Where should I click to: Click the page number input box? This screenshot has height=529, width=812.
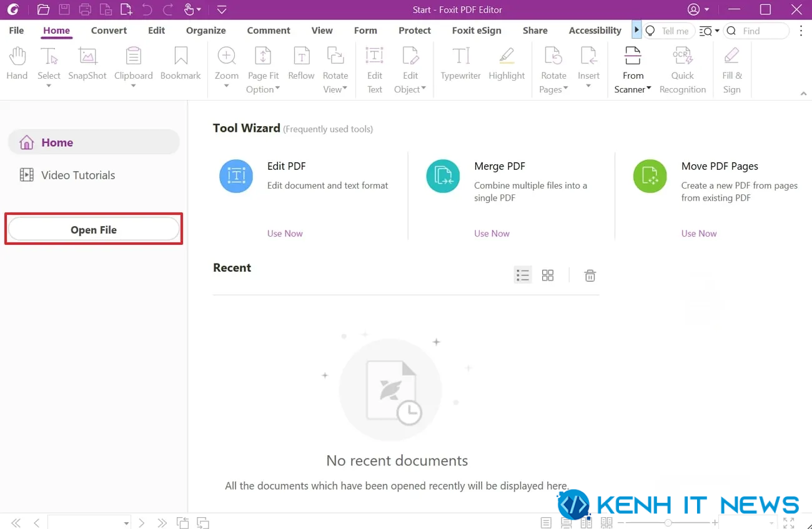pyautogui.click(x=89, y=523)
